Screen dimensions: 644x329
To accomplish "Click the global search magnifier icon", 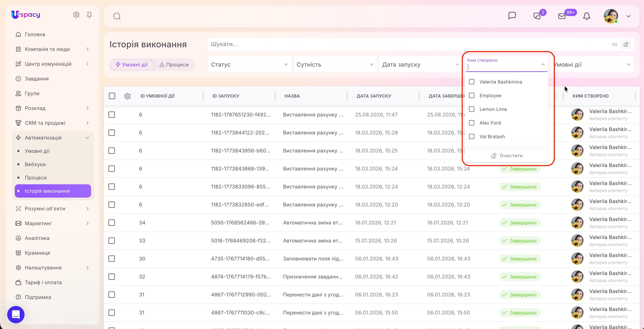I will point(117,17).
